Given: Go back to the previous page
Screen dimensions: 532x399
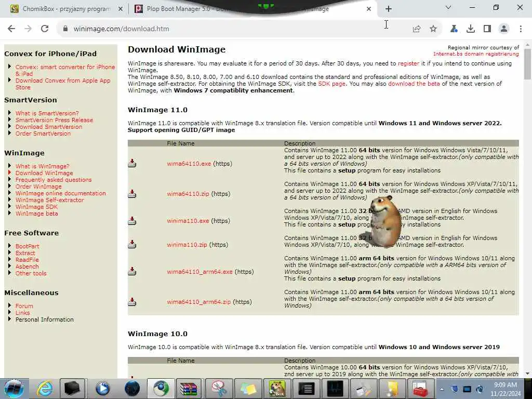Looking at the screenshot, I should 11,29.
